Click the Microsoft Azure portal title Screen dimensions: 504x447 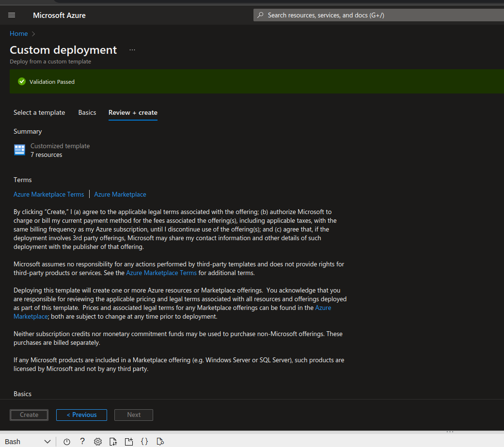[59, 15]
